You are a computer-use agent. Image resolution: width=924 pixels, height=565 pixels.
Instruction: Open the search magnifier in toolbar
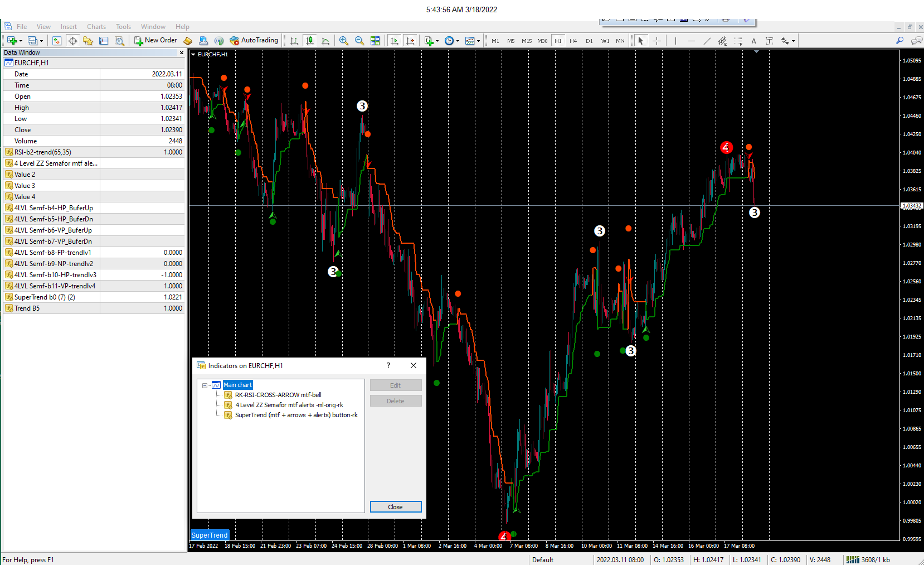click(899, 41)
